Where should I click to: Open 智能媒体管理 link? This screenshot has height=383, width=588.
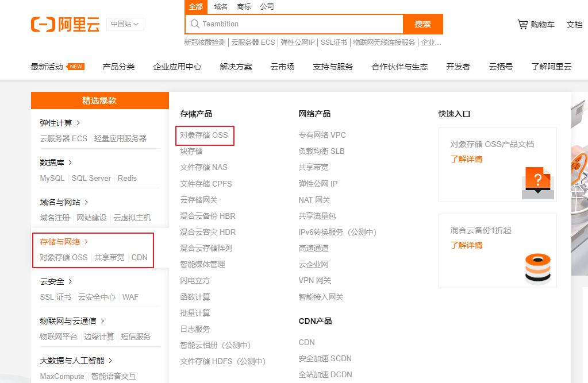pos(202,264)
